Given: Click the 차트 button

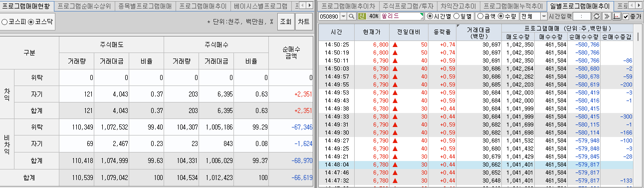Looking at the screenshot, I should (303, 22).
